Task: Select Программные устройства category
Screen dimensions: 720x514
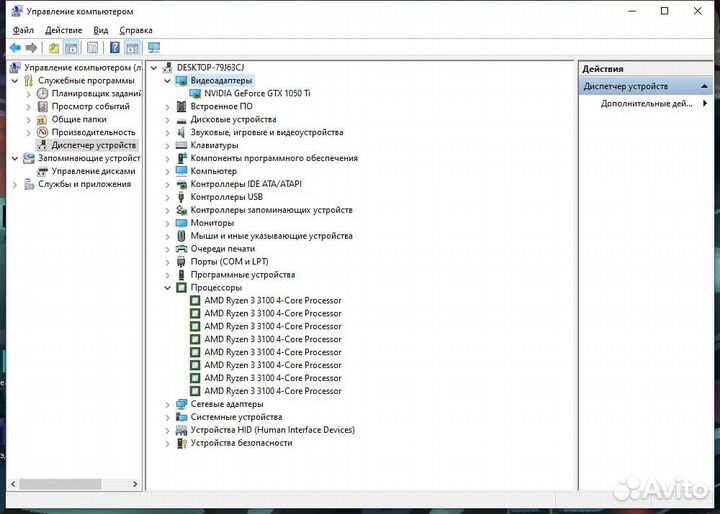Action: [x=242, y=275]
